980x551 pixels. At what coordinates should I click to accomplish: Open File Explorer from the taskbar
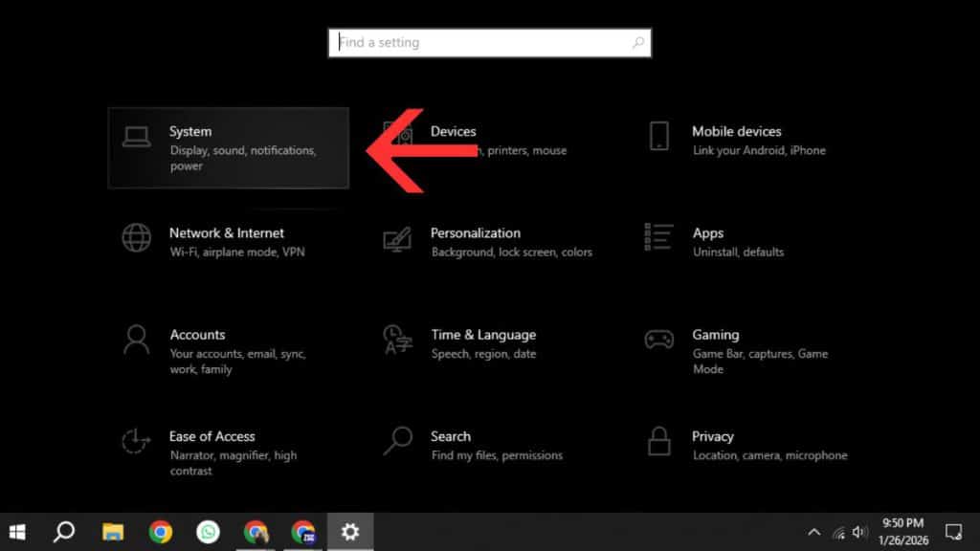113,532
